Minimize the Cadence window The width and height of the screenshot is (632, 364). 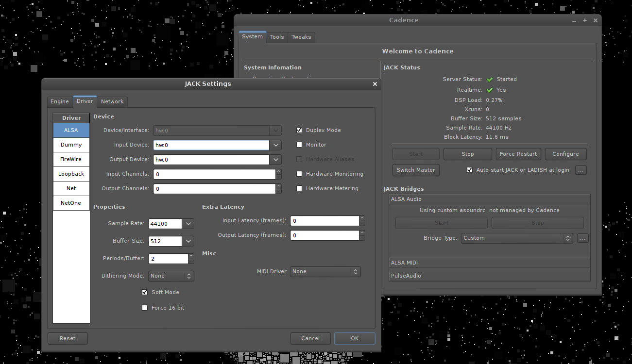click(574, 20)
